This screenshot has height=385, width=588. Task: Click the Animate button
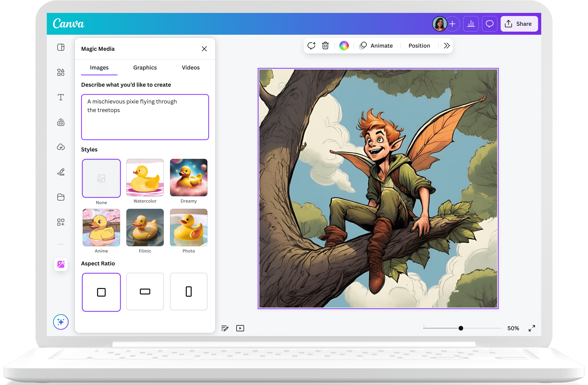376,45
